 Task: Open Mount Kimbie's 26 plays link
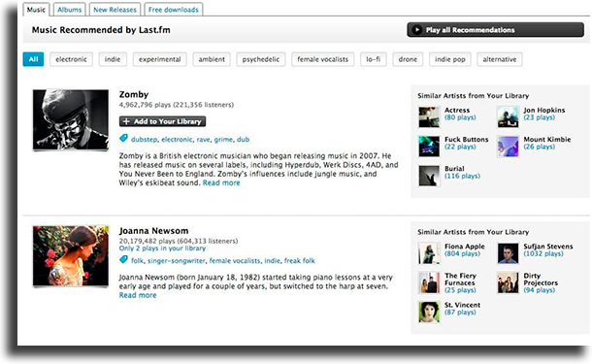tap(540, 147)
